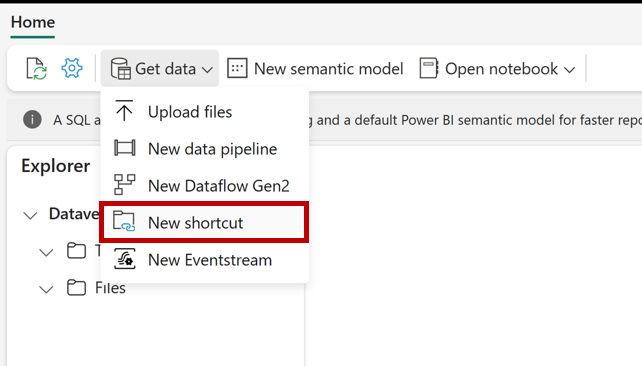Click the New shortcut folder-link icon
Screen dimensions: 642x366
(124, 221)
